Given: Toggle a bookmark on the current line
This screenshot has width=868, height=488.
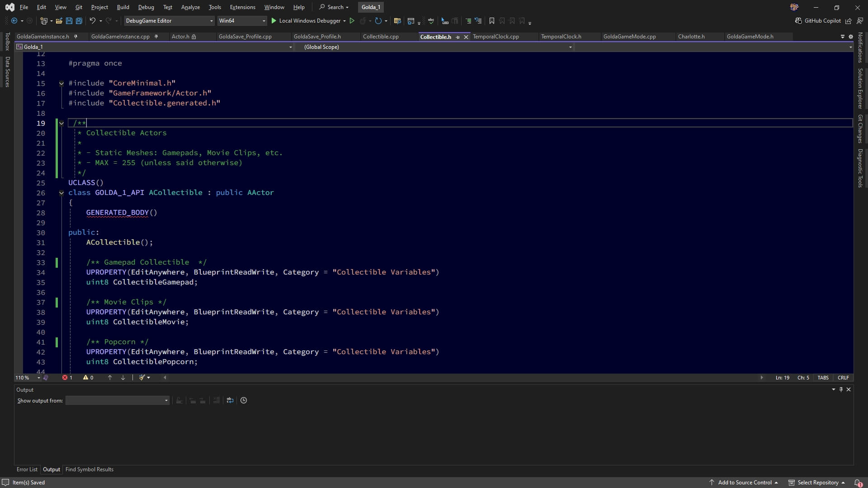Looking at the screenshot, I should click(x=491, y=21).
